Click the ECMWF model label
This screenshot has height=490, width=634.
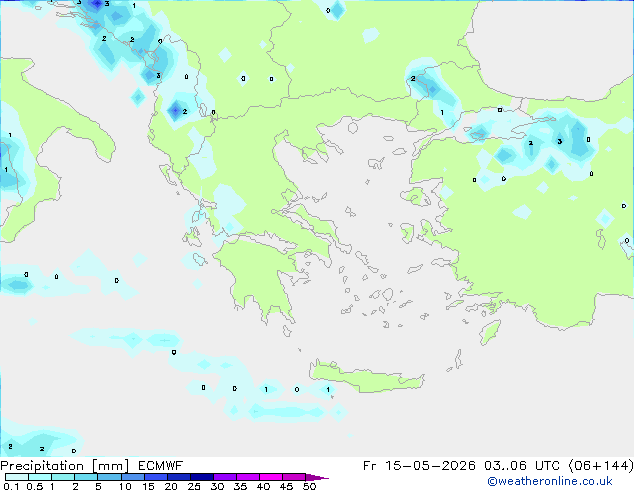pos(161,466)
